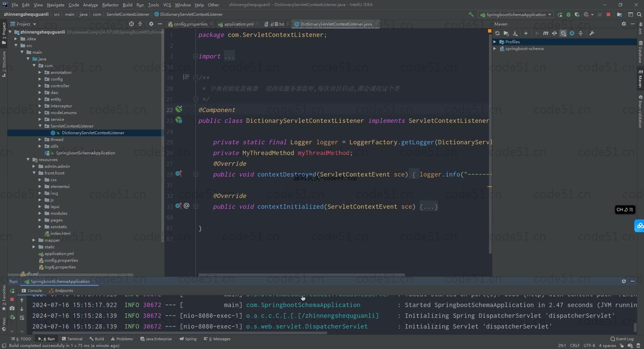This screenshot has width=644, height=349.
Task: Rerun SpringbootSchemaApplication from the main toolbar
Action: click(560, 14)
